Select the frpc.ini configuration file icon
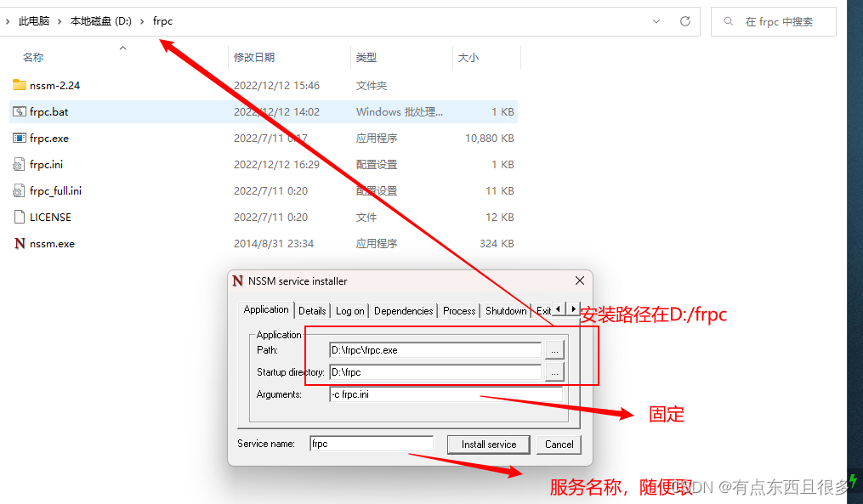Image resolution: width=863 pixels, height=504 pixels. (x=19, y=164)
